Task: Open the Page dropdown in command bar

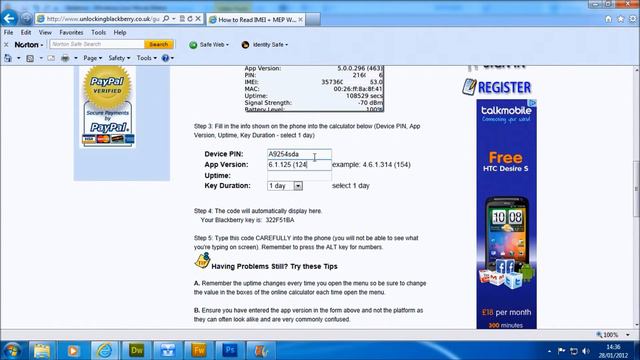Action: click(93, 58)
